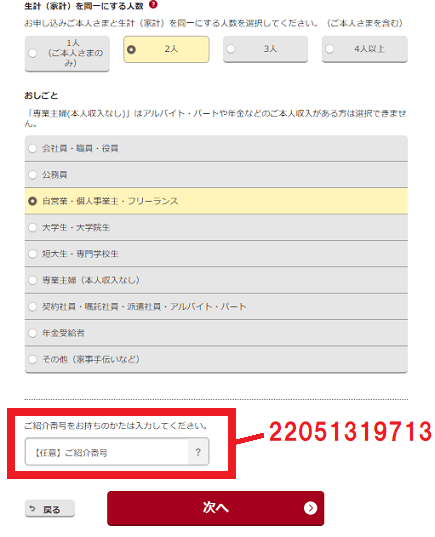Choose 契約社員・嘱託社員・派遣社員・アルバイト・パート option
This screenshot has height=537, width=435.
coord(216,307)
